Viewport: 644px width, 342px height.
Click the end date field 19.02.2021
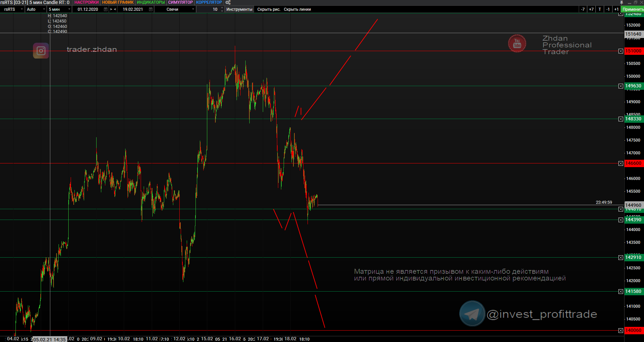[x=133, y=9]
